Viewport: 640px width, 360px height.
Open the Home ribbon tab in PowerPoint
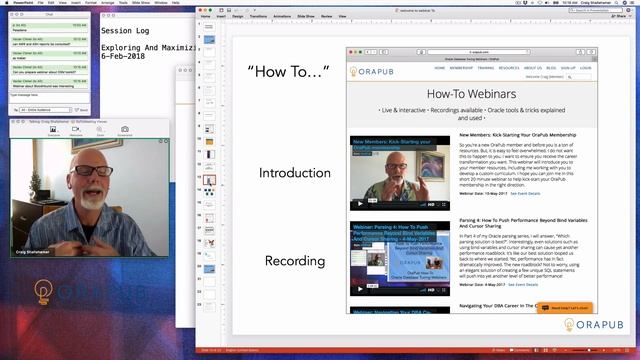pos(205,16)
